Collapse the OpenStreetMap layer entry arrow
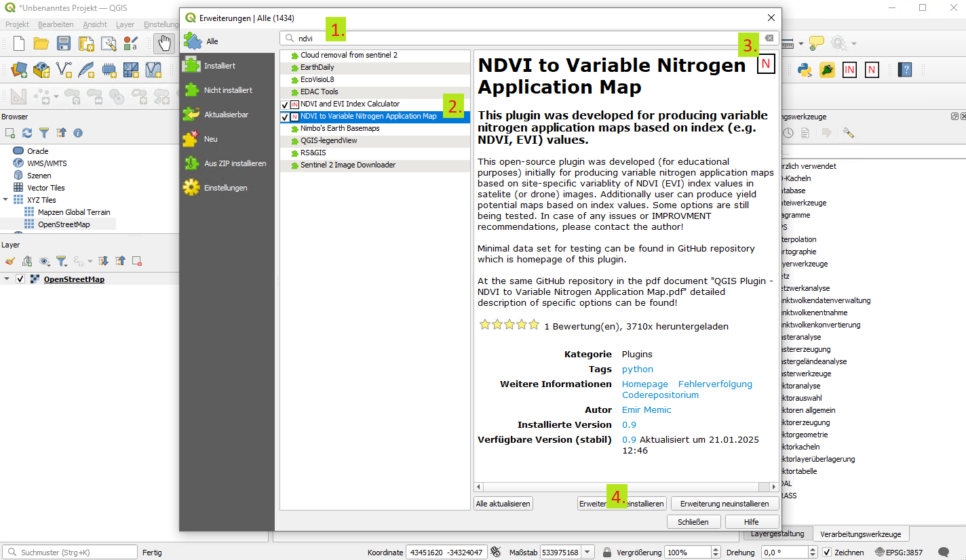The image size is (966, 560). pyautogui.click(x=7, y=279)
